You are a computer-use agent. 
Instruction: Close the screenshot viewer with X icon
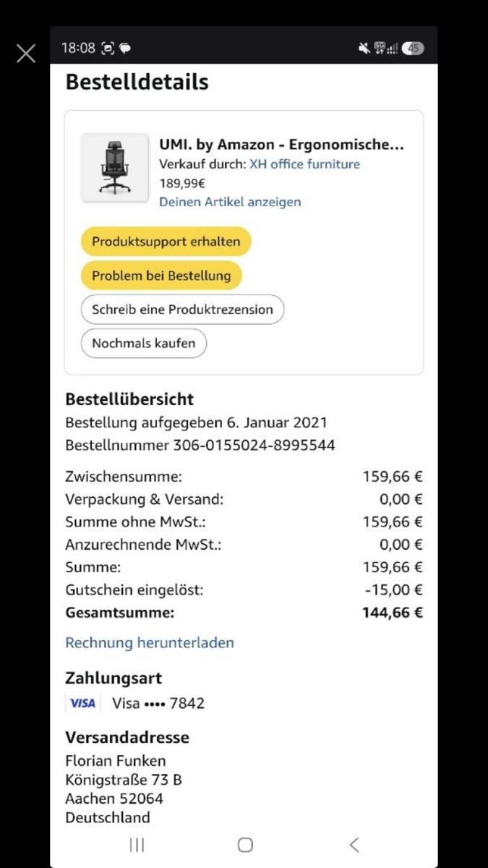(x=26, y=54)
